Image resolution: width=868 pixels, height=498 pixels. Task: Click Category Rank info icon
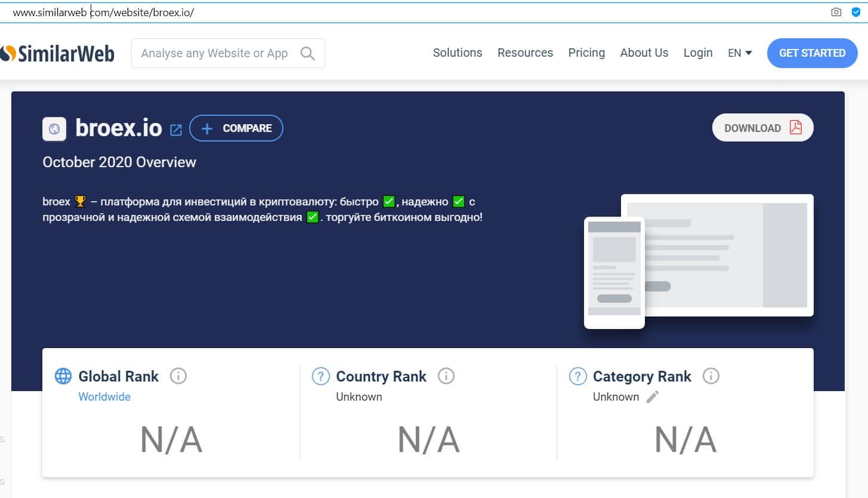(711, 376)
